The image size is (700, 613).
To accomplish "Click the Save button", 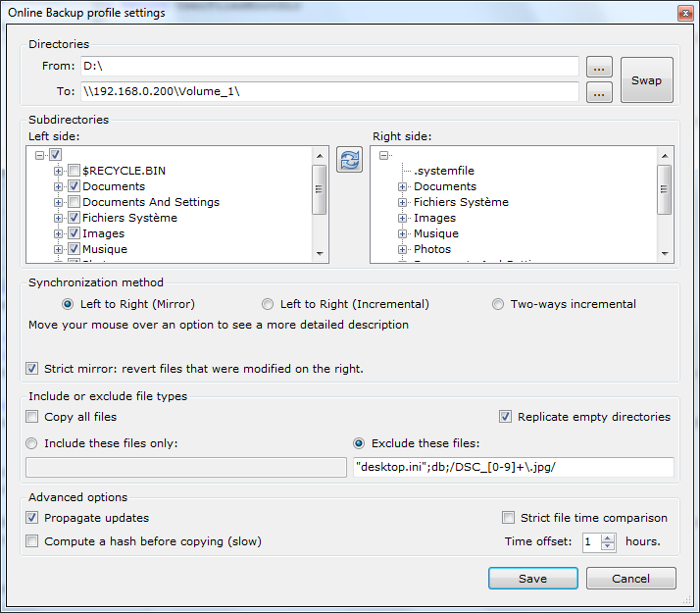I will pyautogui.click(x=532, y=579).
